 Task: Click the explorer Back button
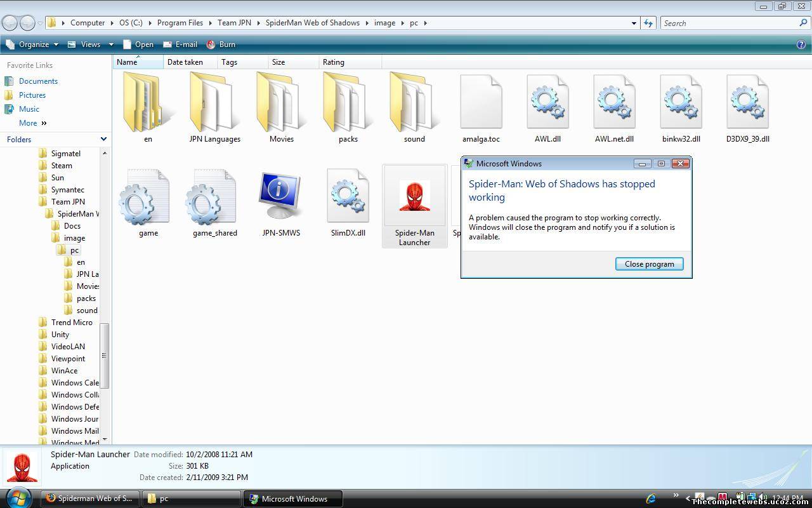(10, 23)
